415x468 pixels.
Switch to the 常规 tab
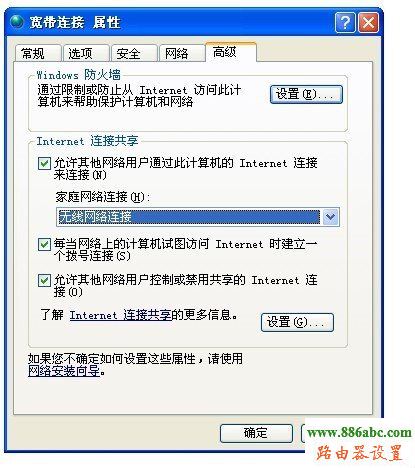tap(38, 53)
